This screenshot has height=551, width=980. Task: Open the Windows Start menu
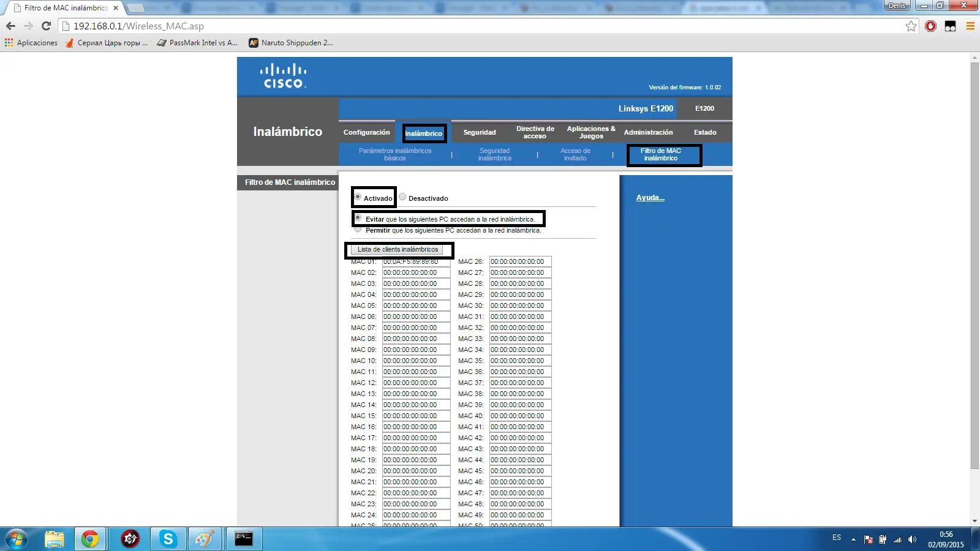coord(17,539)
